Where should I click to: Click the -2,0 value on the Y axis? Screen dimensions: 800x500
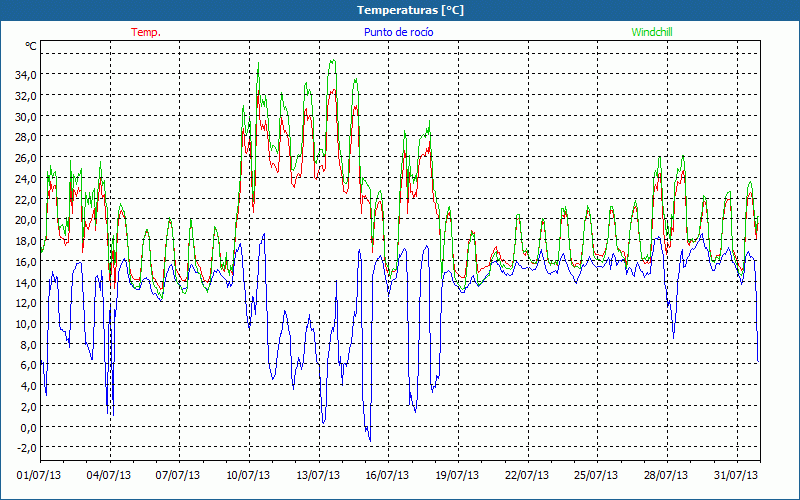coord(27,448)
